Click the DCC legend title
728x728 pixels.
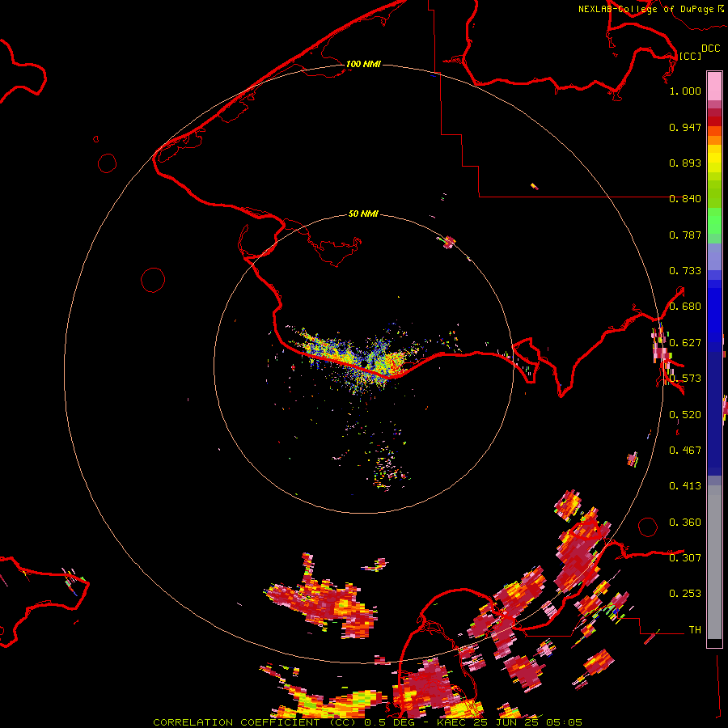[x=711, y=49]
